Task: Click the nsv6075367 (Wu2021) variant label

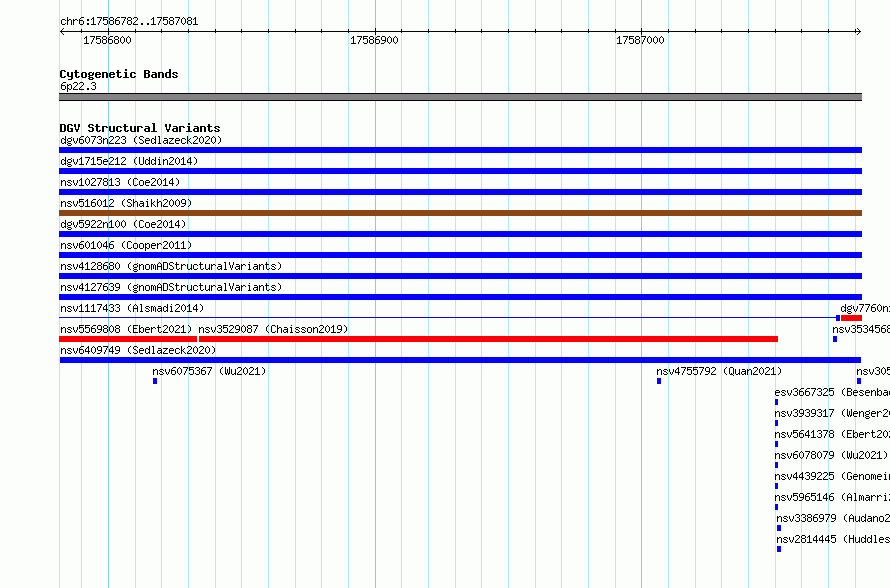Action: 209,371
